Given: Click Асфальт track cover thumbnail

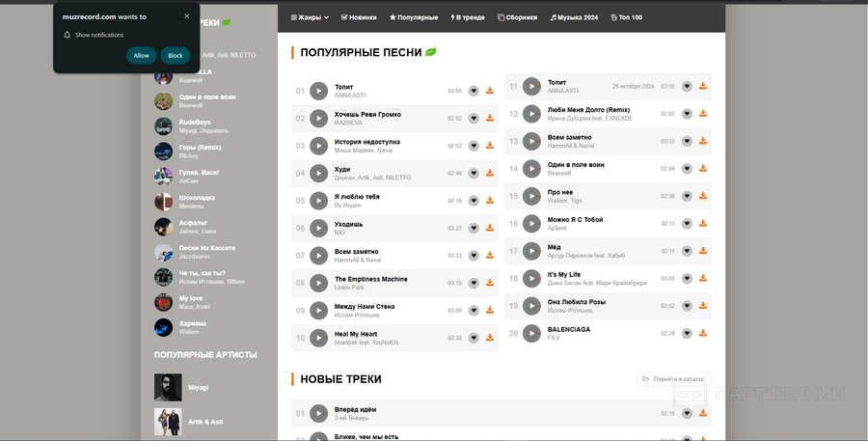Looking at the screenshot, I should [163, 227].
